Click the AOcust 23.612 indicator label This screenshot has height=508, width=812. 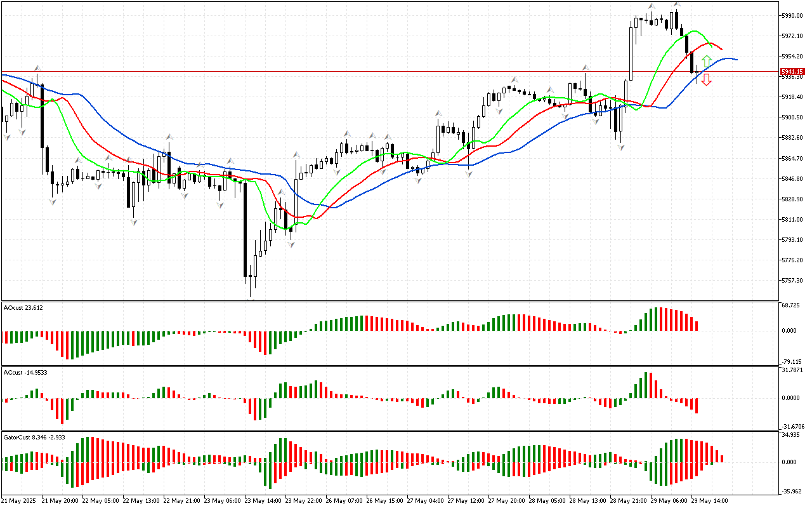point(23,307)
